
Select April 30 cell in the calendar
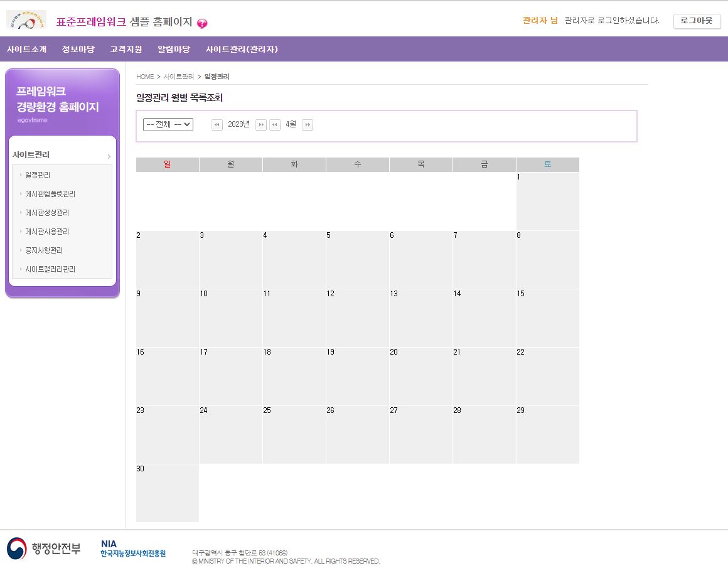(x=168, y=493)
